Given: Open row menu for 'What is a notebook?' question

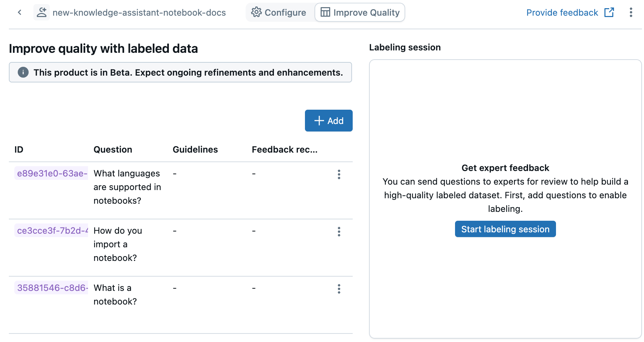Looking at the screenshot, I should pyautogui.click(x=339, y=289).
